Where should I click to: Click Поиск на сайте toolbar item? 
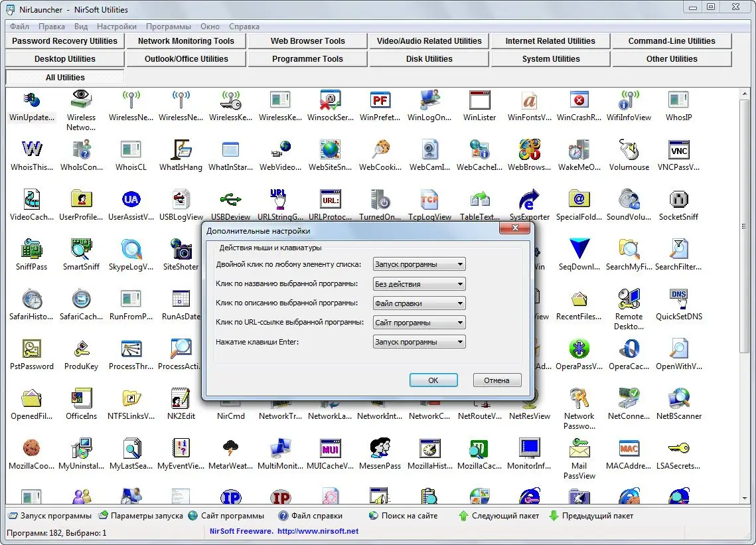[403, 516]
